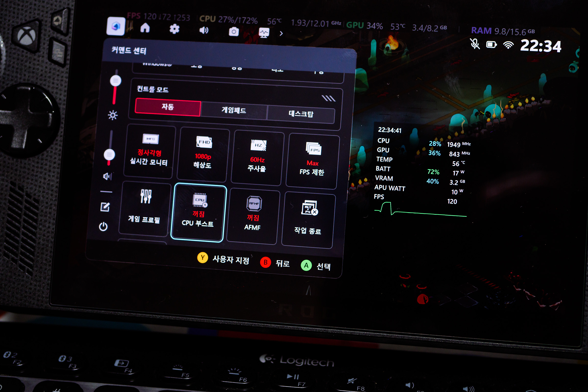The image size is (588, 392).
Task: Click the edit pencil icon in the sidebar
Action: 105,207
